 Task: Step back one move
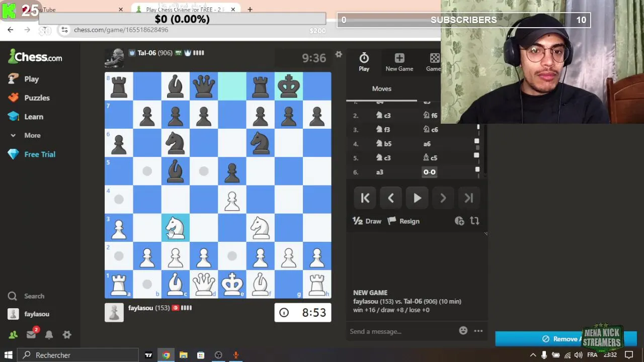click(x=391, y=198)
